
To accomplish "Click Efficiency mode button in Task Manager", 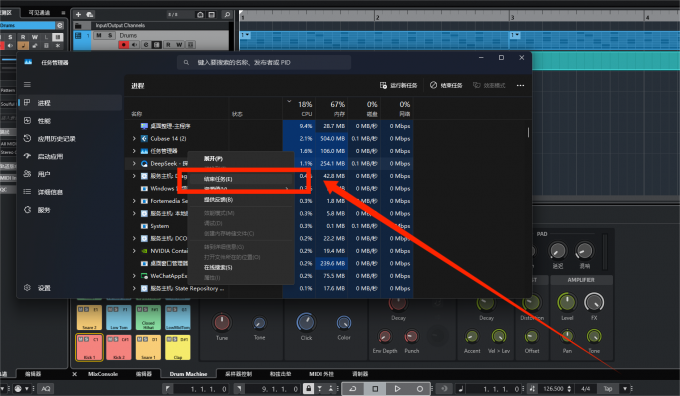I will (x=489, y=85).
